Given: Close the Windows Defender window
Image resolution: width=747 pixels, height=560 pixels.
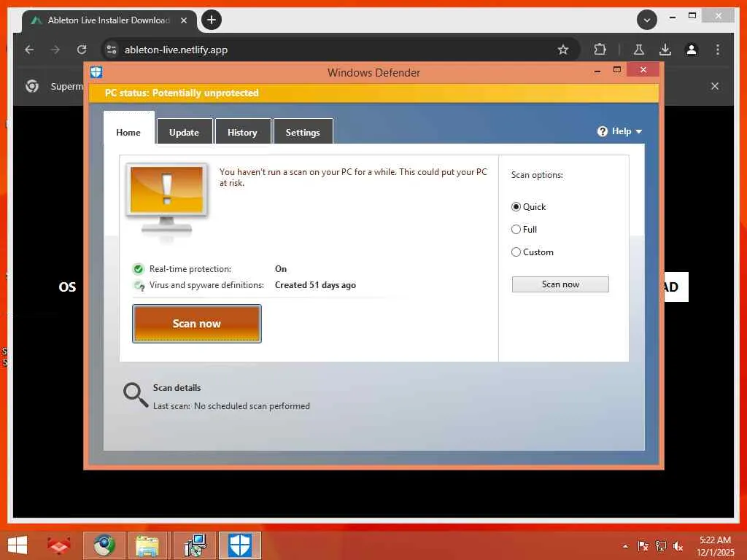Looking at the screenshot, I should [643, 70].
